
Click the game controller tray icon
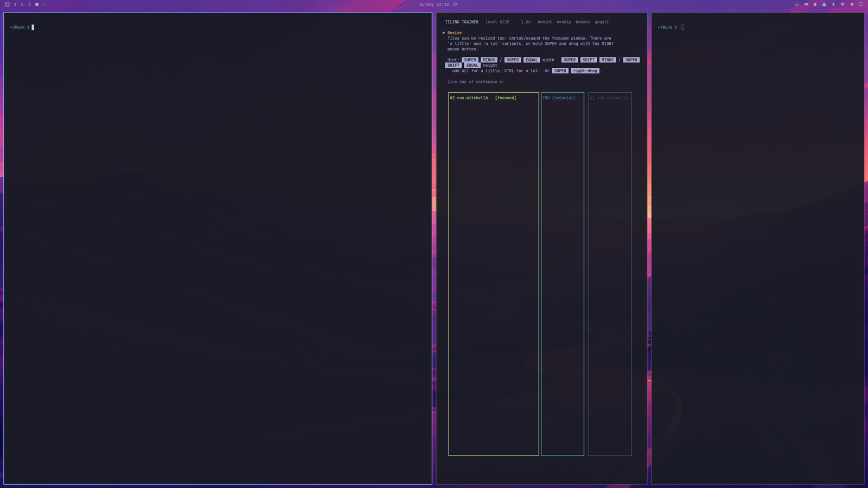(x=806, y=4)
